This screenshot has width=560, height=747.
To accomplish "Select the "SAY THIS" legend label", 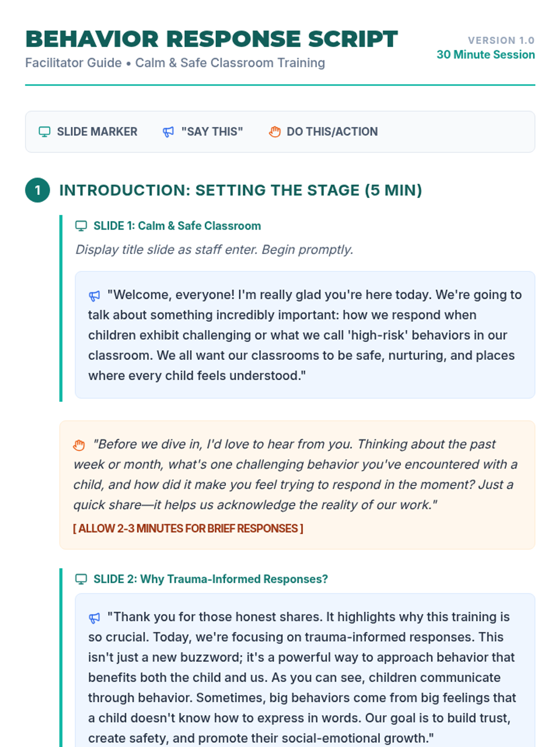I will [212, 132].
